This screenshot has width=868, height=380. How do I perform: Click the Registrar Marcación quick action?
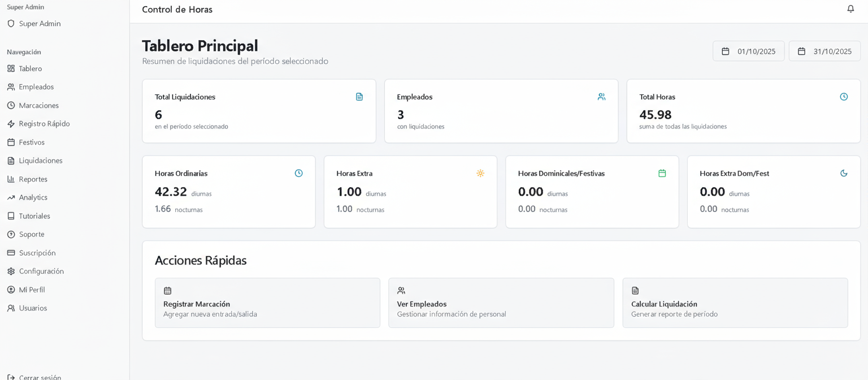tap(267, 303)
